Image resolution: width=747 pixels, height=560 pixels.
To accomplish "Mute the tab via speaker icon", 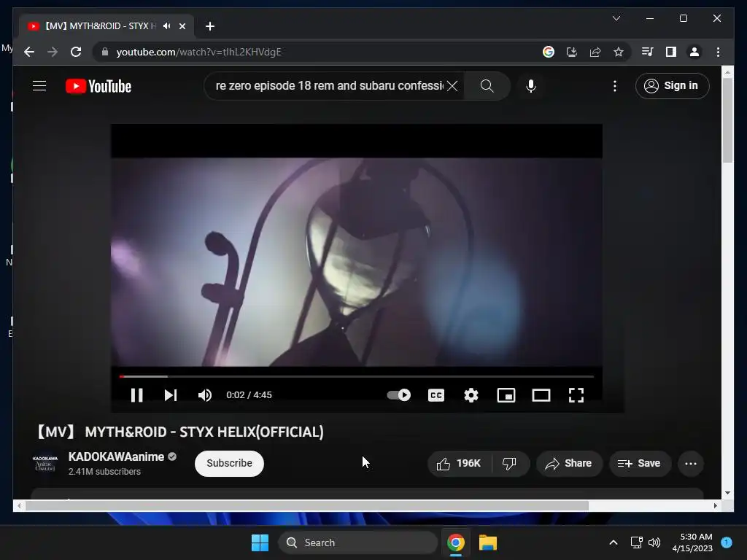I will pyautogui.click(x=166, y=26).
